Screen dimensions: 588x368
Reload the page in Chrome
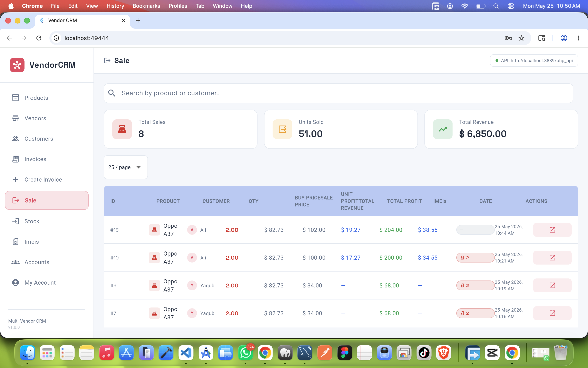[x=39, y=38]
